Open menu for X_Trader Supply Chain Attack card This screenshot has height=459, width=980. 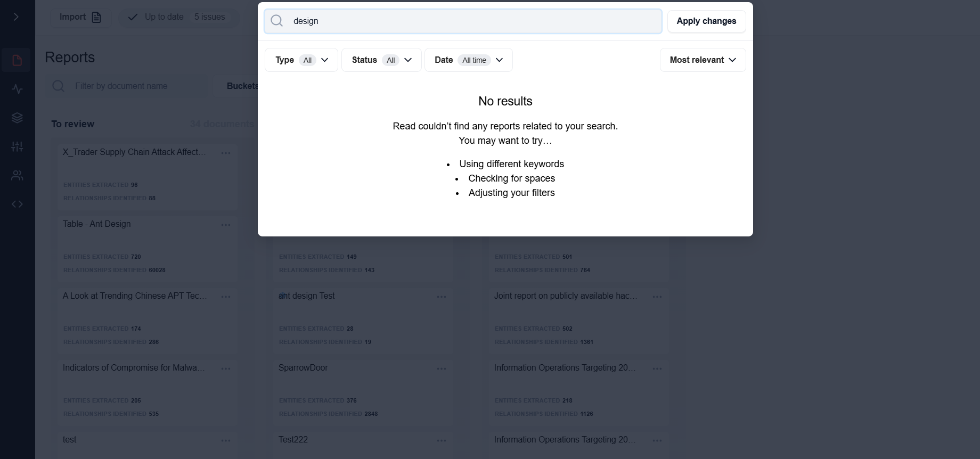click(226, 153)
